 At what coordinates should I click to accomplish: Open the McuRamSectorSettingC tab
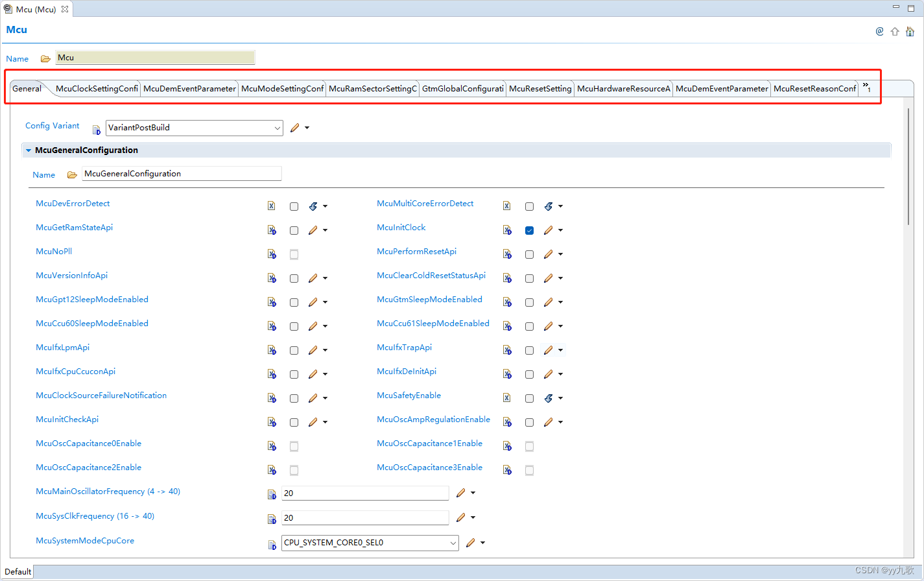click(x=373, y=89)
